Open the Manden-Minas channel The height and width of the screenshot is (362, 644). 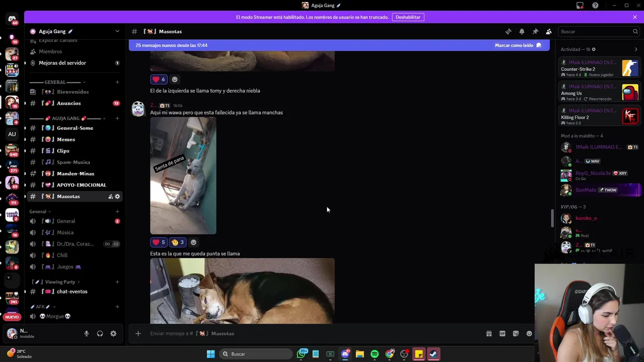pyautogui.click(x=75, y=173)
